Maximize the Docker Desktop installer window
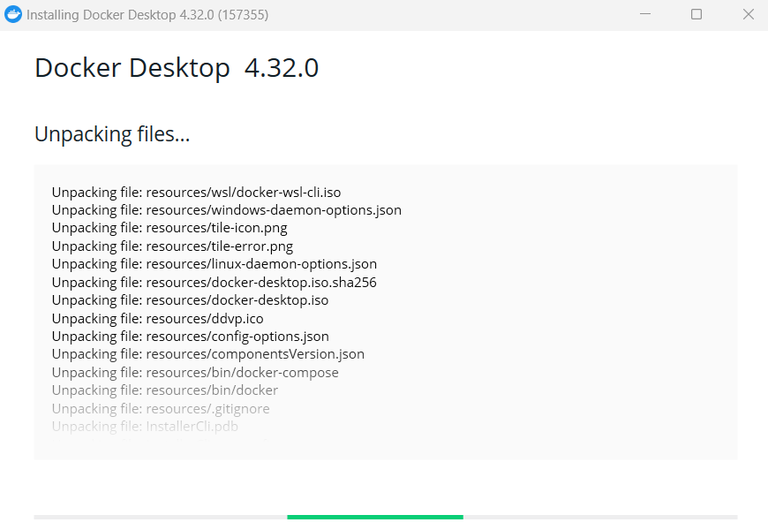The height and width of the screenshot is (530, 768). [696, 14]
